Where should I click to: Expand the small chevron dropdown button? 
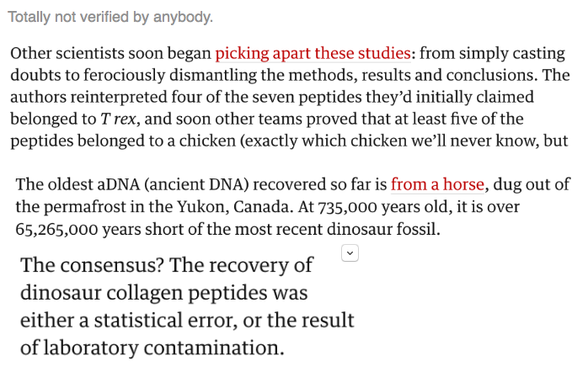(x=350, y=252)
